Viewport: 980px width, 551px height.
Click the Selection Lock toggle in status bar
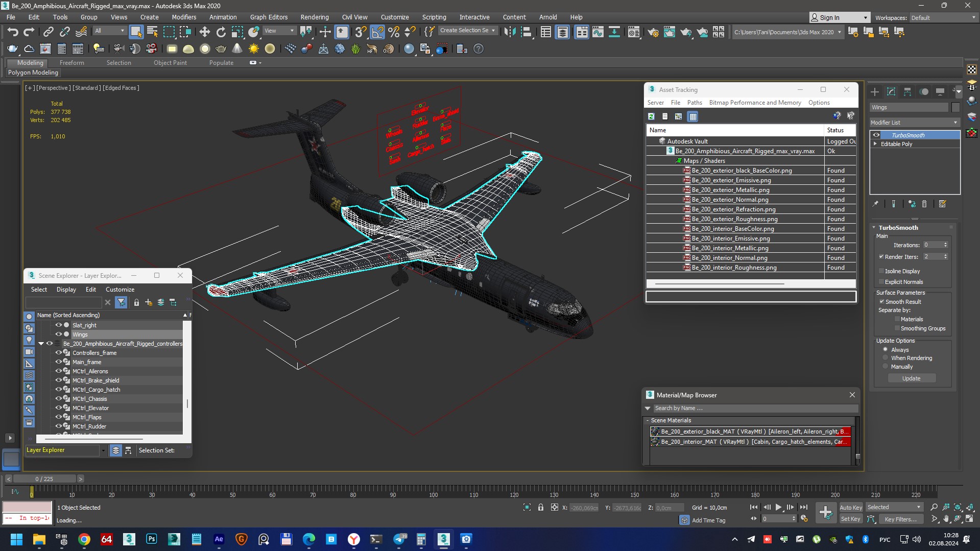pos(541,507)
